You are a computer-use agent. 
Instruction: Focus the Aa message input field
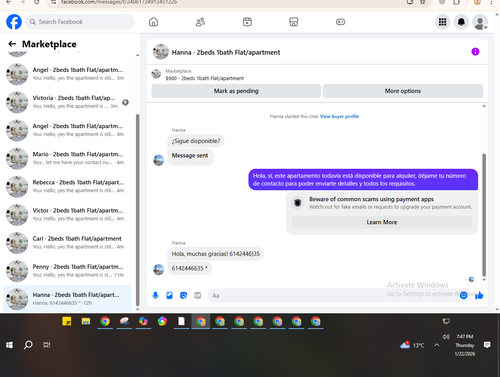pos(333,295)
